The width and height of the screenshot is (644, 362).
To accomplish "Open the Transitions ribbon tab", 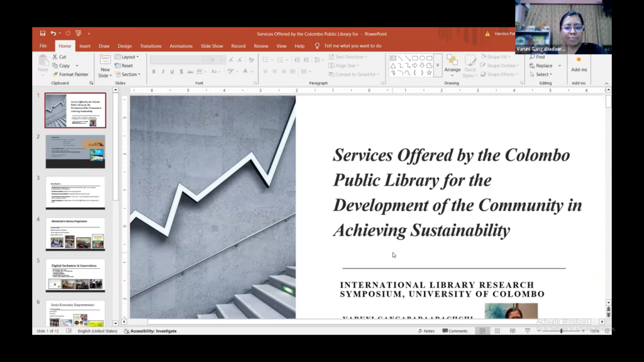I will (x=150, y=46).
